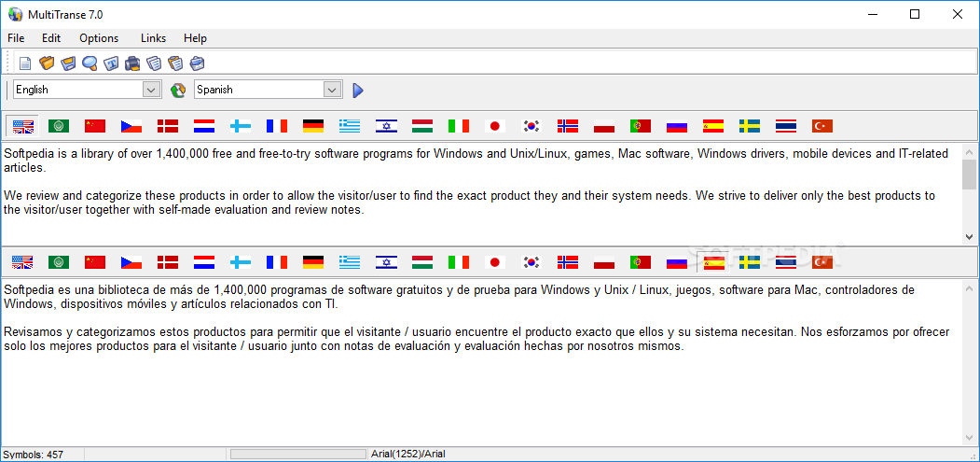Select the Japanese flag in the source row

tap(495, 126)
